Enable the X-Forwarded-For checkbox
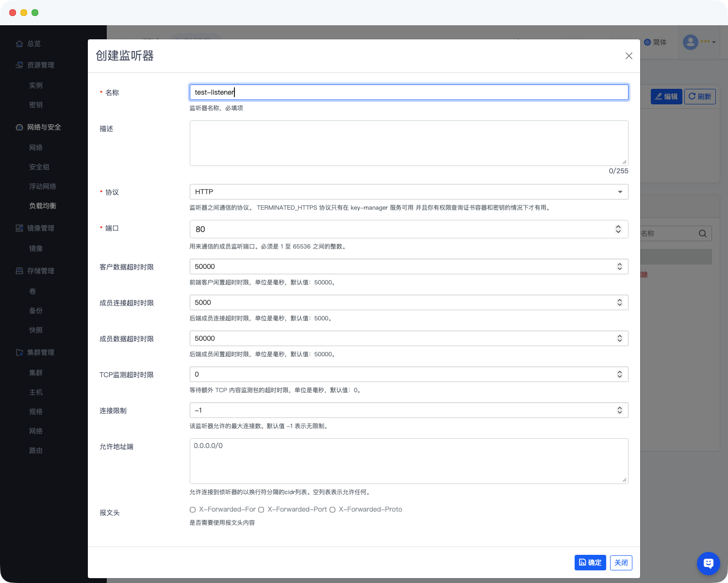The width and height of the screenshot is (728, 583). click(193, 510)
